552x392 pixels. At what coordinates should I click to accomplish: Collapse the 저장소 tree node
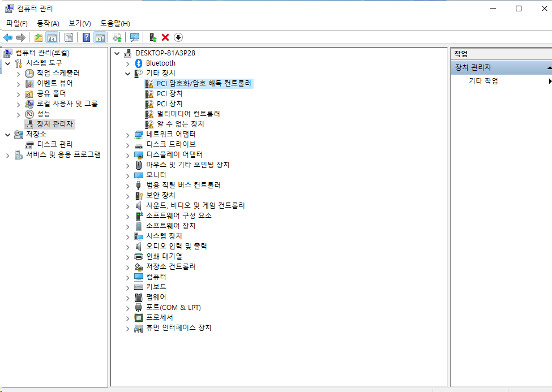point(8,135)
